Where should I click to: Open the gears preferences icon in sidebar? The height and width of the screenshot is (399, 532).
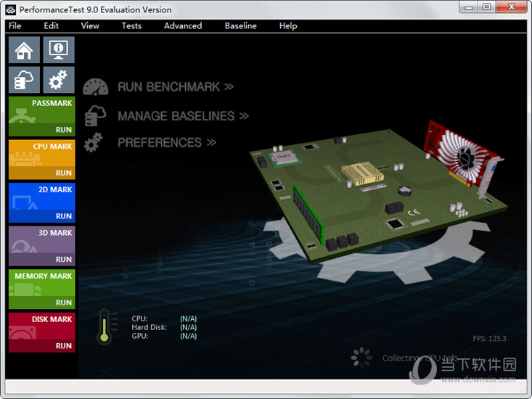tap(59, 80)
